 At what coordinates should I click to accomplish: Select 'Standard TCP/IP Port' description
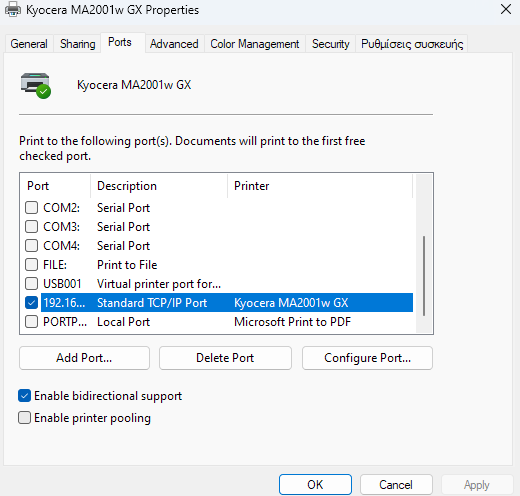(x=152, y=303)
